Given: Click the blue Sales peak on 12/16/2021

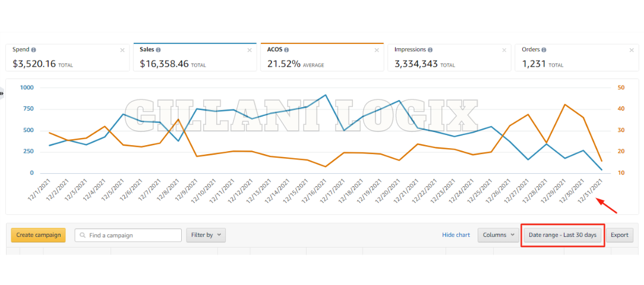Looking at the screenshot, I should (x=325, y=95).
